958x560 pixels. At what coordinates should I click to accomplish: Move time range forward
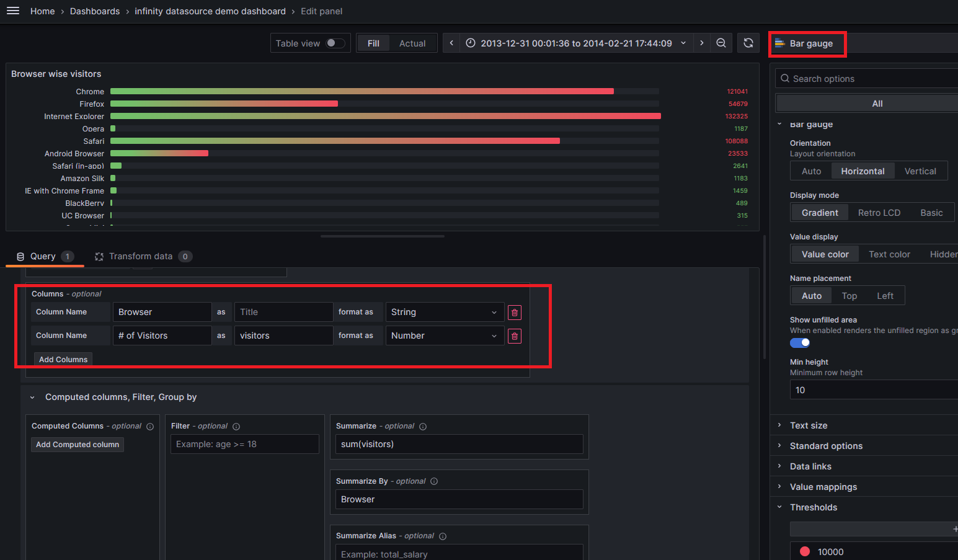pyautogui.click(x=701, y=43)
